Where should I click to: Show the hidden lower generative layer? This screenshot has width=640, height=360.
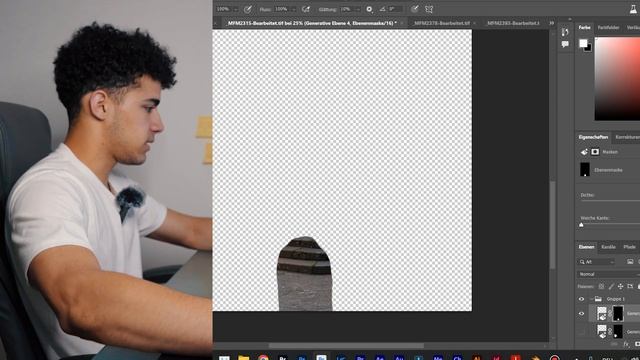coord(581,331)
